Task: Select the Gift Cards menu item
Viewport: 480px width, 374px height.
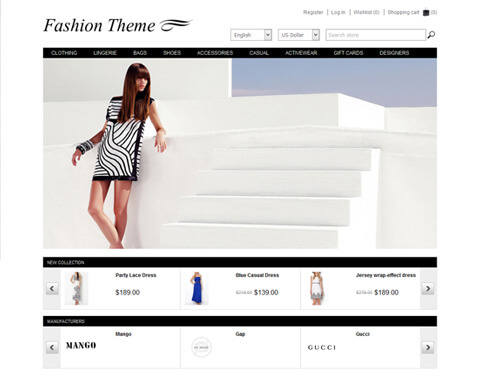Action: coord(348,53)
